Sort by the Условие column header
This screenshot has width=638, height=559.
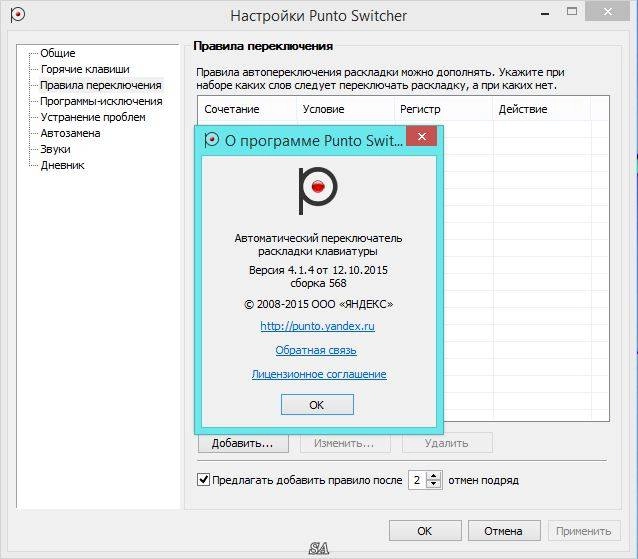pyautogui.click(x=345, y=109)
